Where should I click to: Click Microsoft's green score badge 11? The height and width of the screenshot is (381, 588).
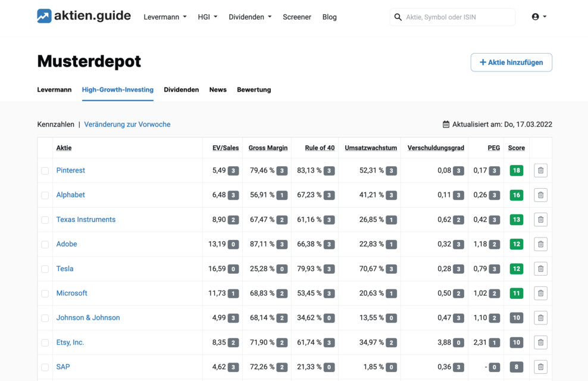tap(517, 293)
